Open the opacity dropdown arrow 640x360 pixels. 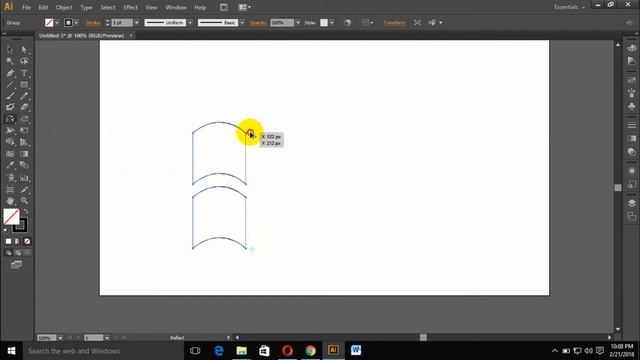[298, 23]
